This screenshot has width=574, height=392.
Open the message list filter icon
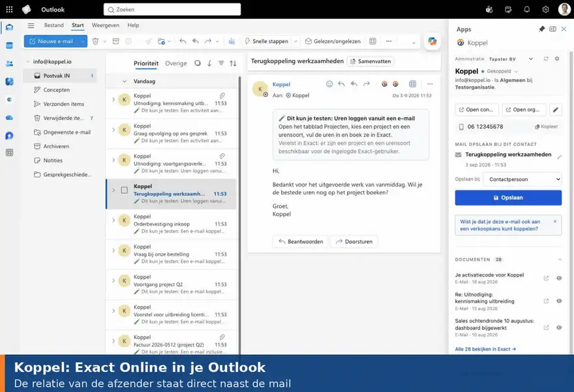tap(221, 63)
